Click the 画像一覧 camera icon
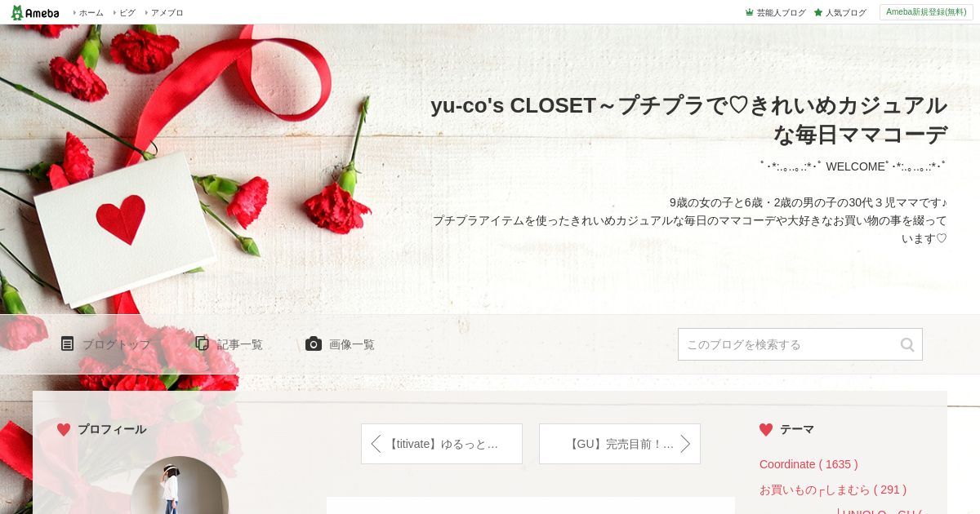 tap(314, 343)
